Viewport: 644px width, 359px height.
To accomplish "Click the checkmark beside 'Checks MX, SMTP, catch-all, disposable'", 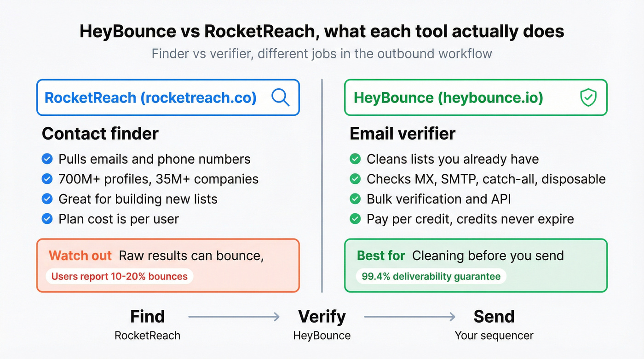I will (x=355, y=179).
